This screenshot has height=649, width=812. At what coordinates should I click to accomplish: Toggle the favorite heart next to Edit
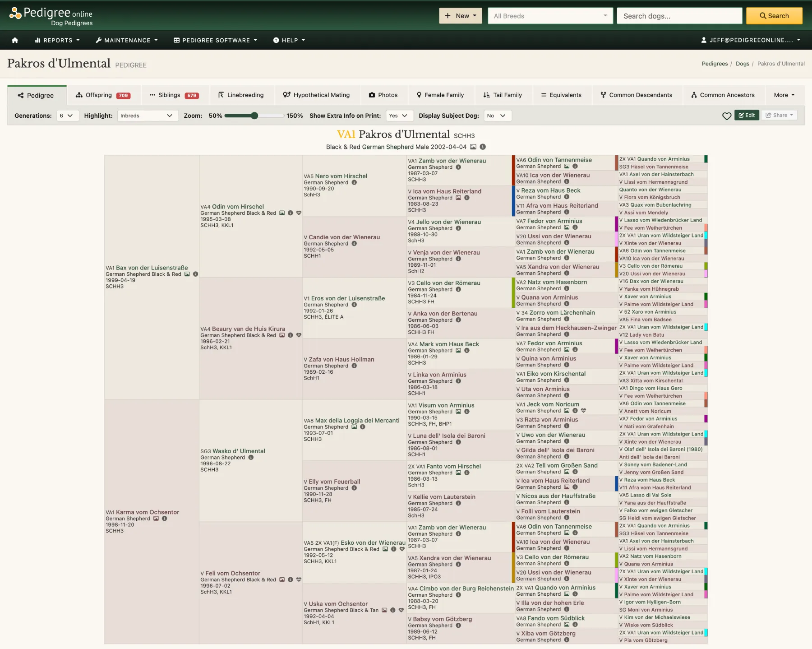pos(726,116)
